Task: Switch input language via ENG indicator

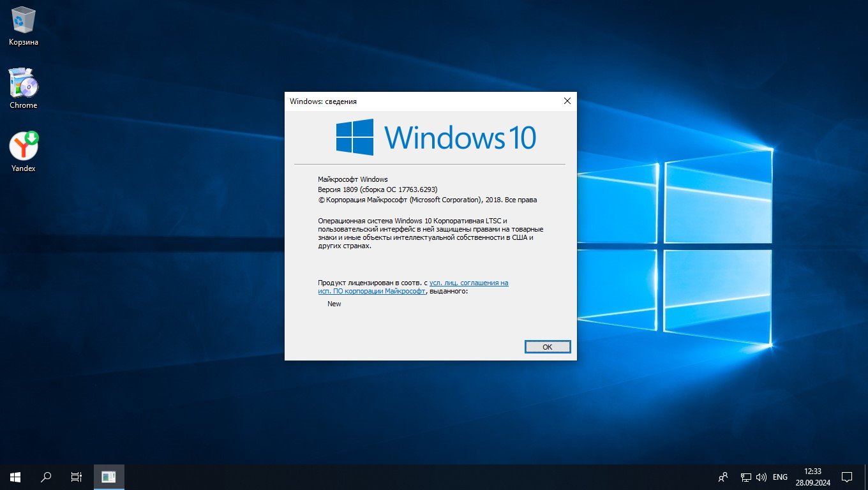Action: click(x=780, y=477)
